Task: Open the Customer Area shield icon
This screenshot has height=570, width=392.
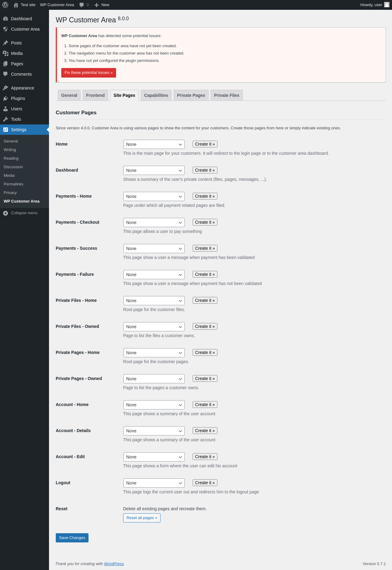Action: (x=6, y=29)
